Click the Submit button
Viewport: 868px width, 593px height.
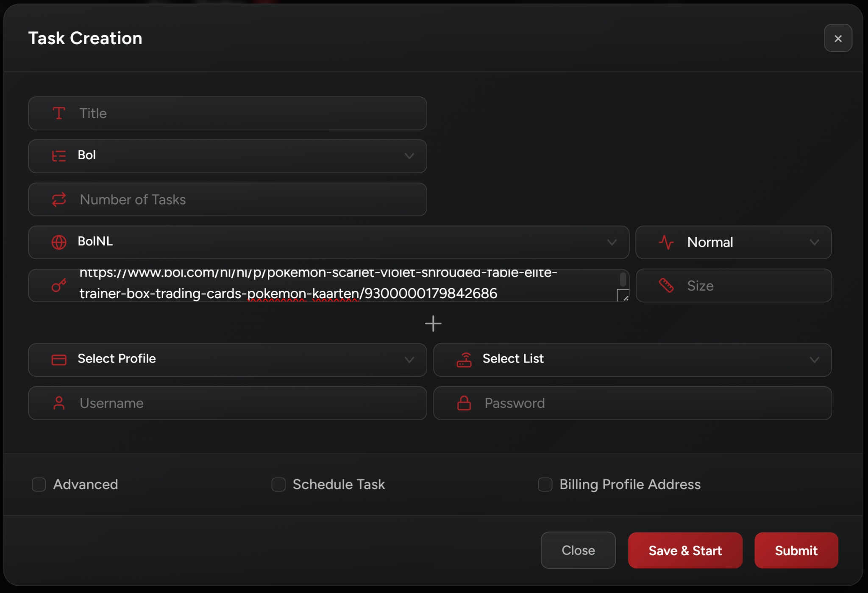(796, 550)
